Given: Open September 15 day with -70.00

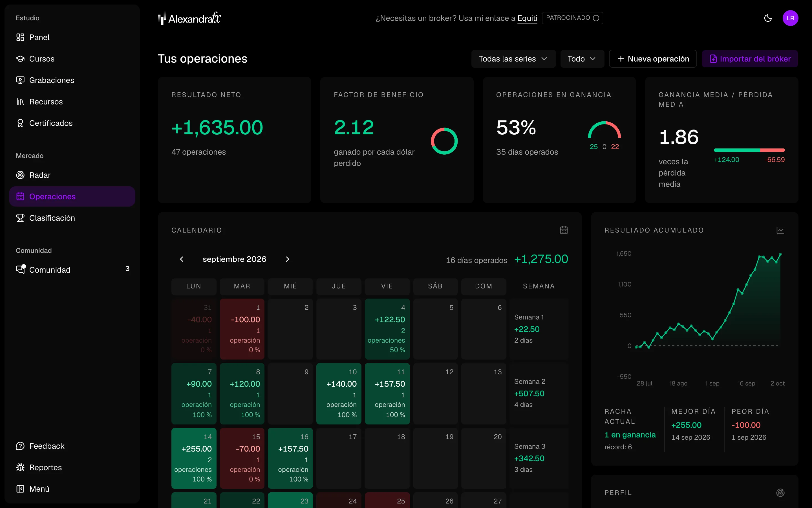Looking at the screenshot, I should click(x=242, y=458).
